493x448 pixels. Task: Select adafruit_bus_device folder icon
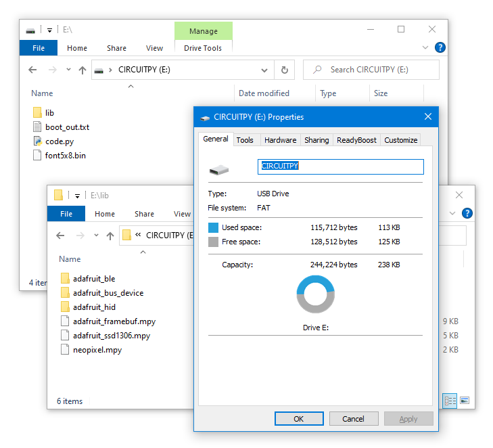(x=65, y=292)
